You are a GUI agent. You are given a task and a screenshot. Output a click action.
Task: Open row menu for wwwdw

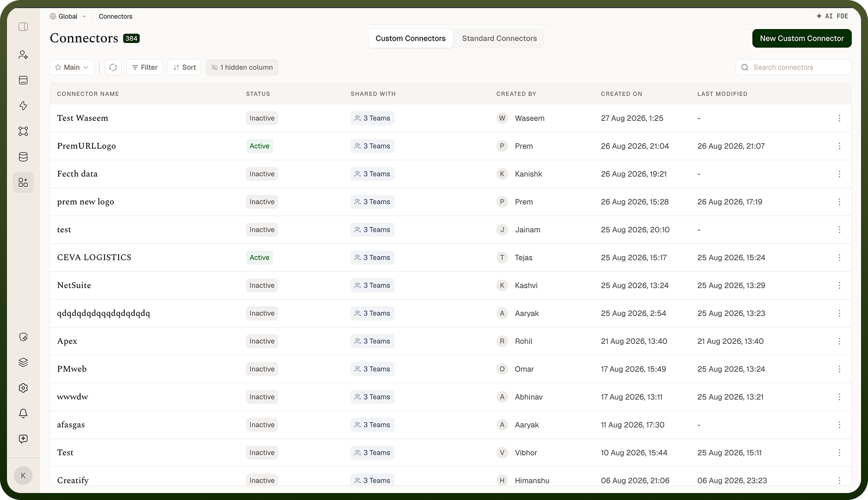coord(840,397)
